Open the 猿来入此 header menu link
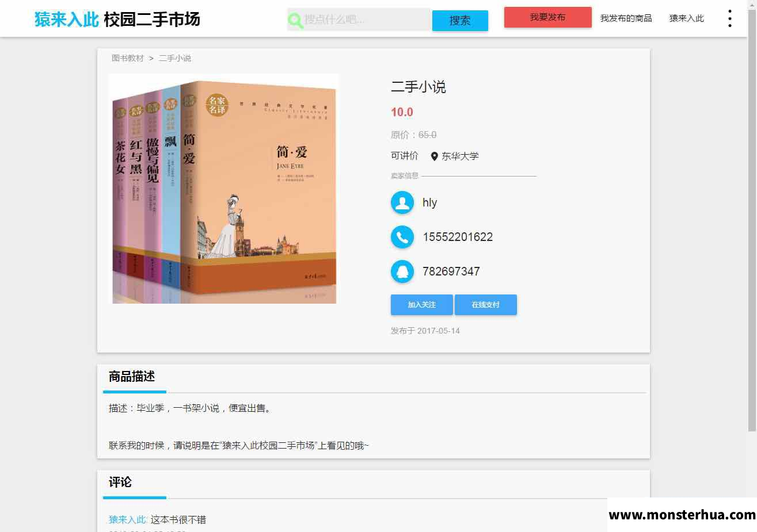 point(686,18)
